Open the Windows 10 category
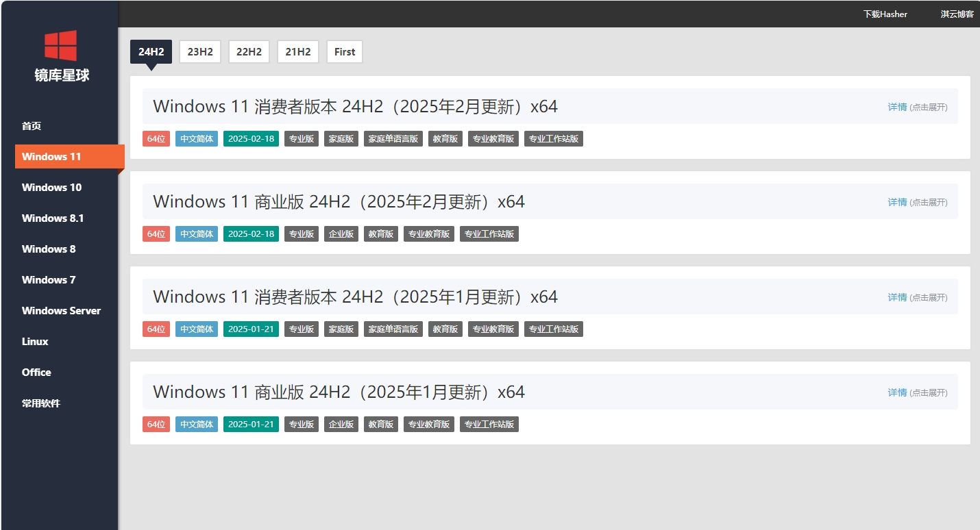The image size is (980, 530). [x=51, y=187]
